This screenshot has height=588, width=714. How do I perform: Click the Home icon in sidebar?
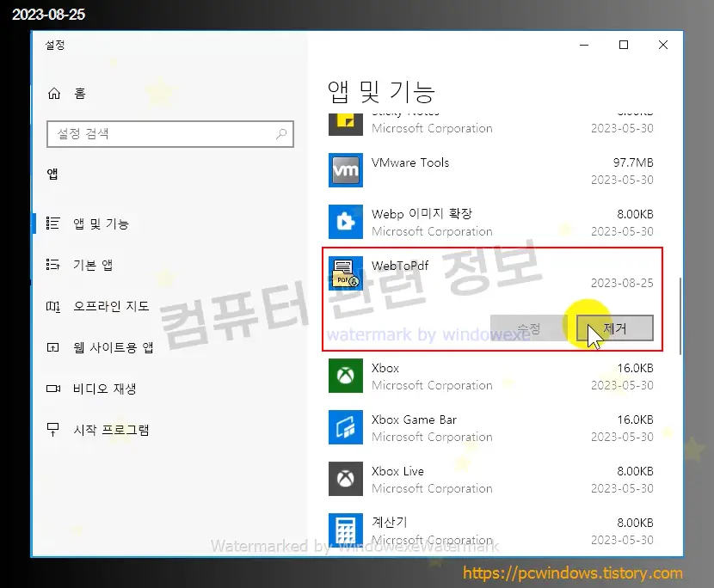coord(54,94)
